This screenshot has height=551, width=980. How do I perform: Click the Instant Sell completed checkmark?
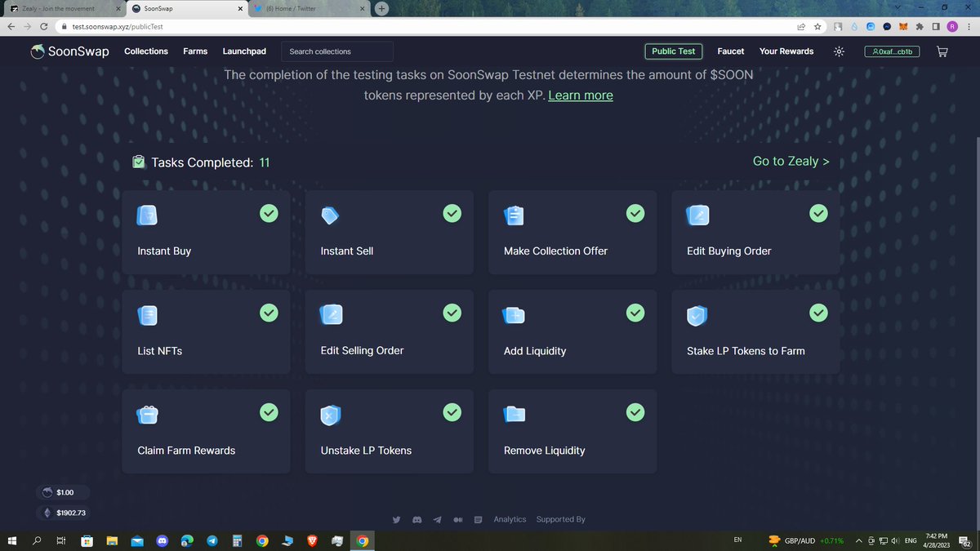coord(452,213)
